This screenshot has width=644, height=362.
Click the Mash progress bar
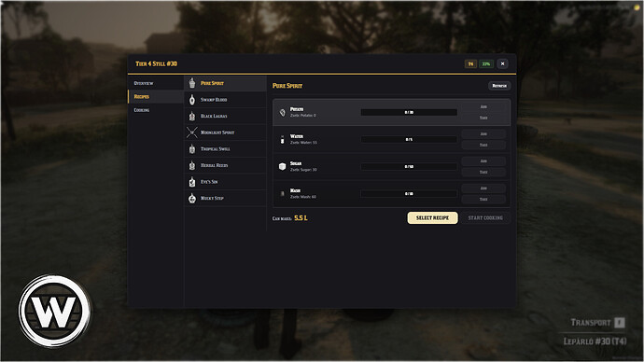click(x=409, y=193)
